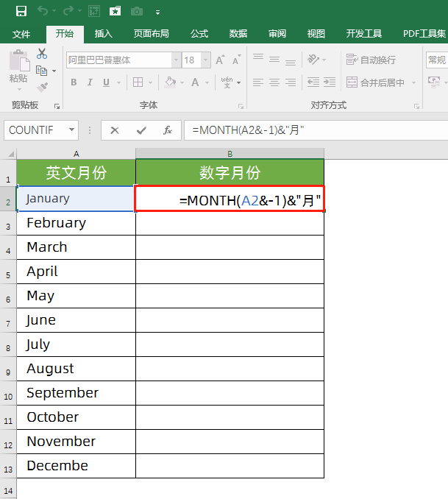
Task: Switch to the 开发工具 tab
Action: point(363,33)
